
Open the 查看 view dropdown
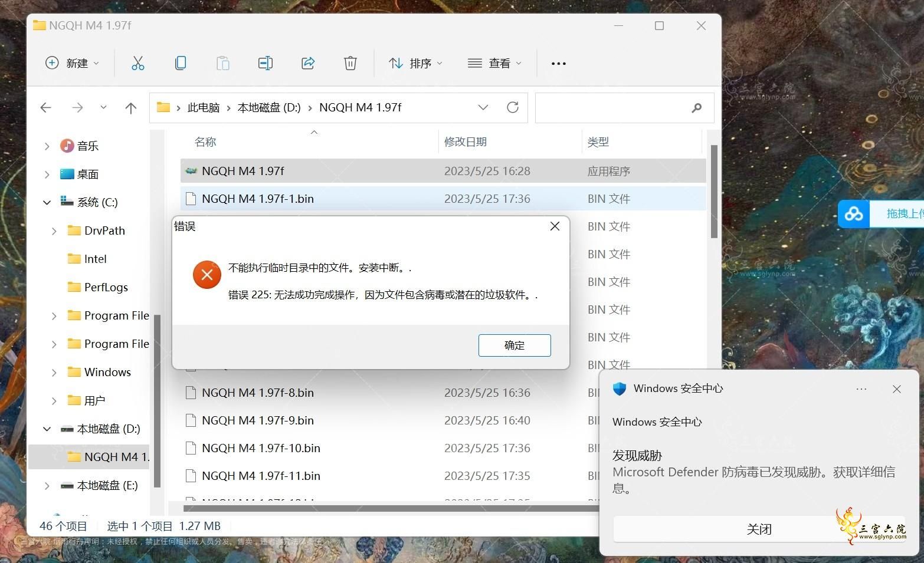tap(494, 63)
